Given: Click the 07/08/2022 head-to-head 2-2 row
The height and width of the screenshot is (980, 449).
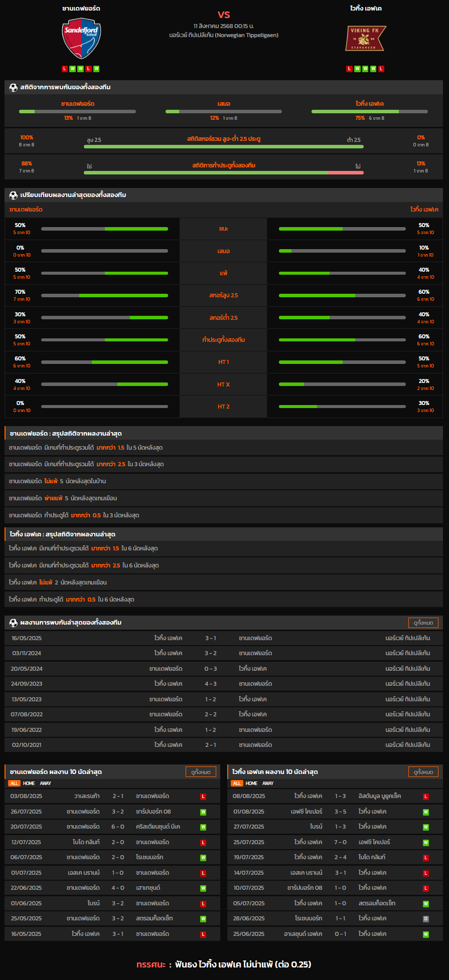Looking at the screenshot, I should [x=224, y=714].
